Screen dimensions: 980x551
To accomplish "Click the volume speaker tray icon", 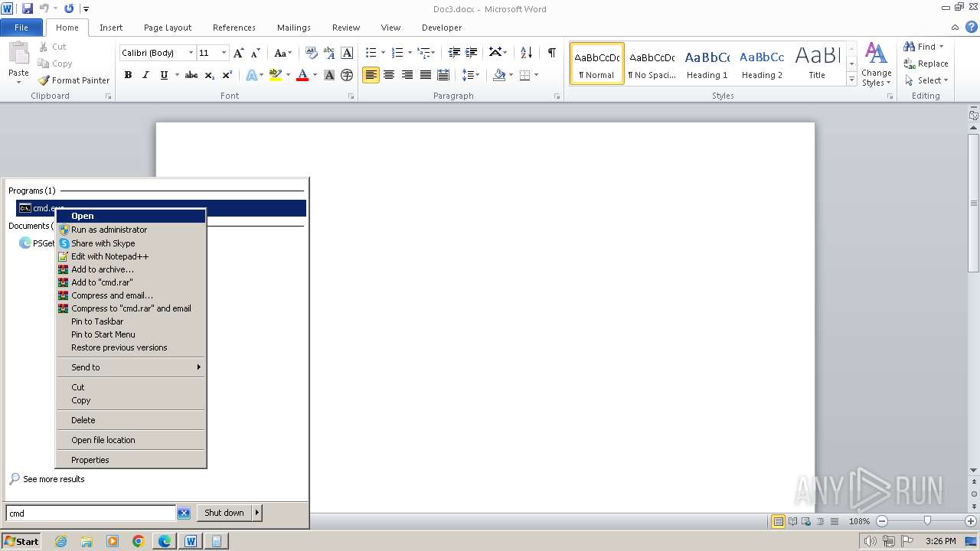I will click(871, 541).
